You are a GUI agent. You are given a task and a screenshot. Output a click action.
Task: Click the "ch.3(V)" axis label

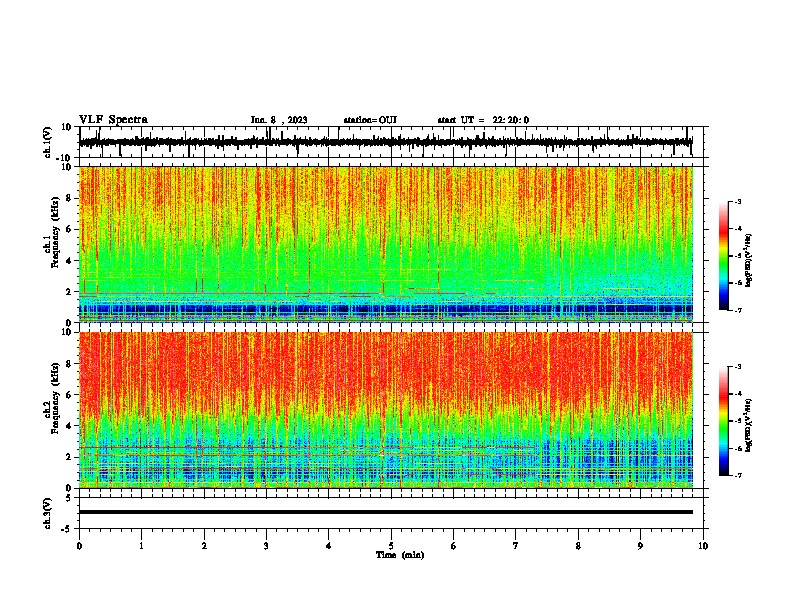pyautogui.click(x=48, y=513)
